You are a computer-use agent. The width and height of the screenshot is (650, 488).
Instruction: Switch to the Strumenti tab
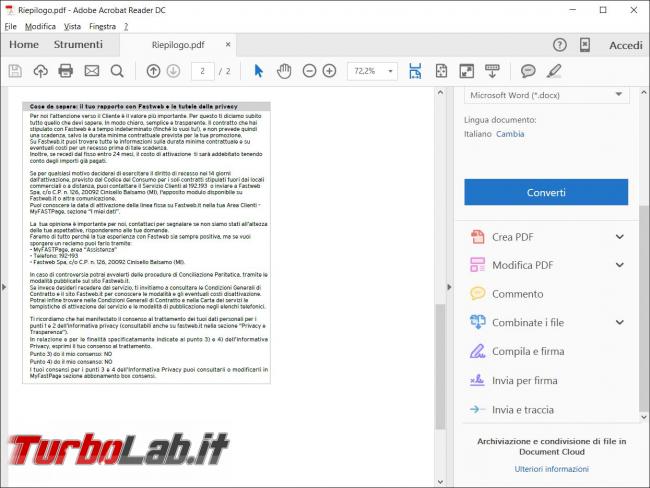78,44
